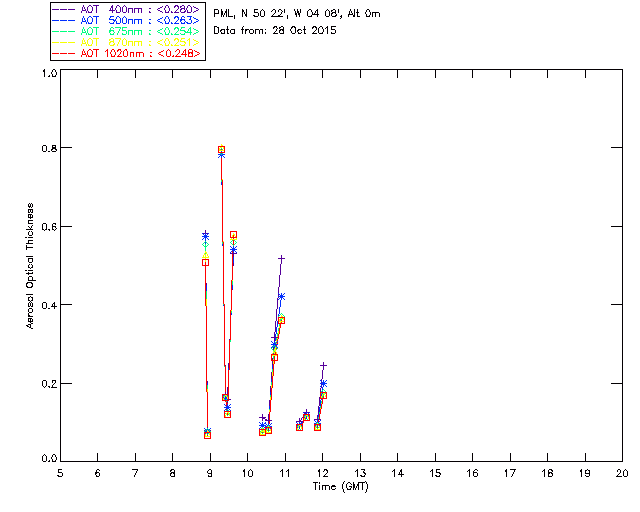This screenshot has width=640, height=512.
Task: Click the 20 hour x-axis tick label
Action: tap(622, 473)
